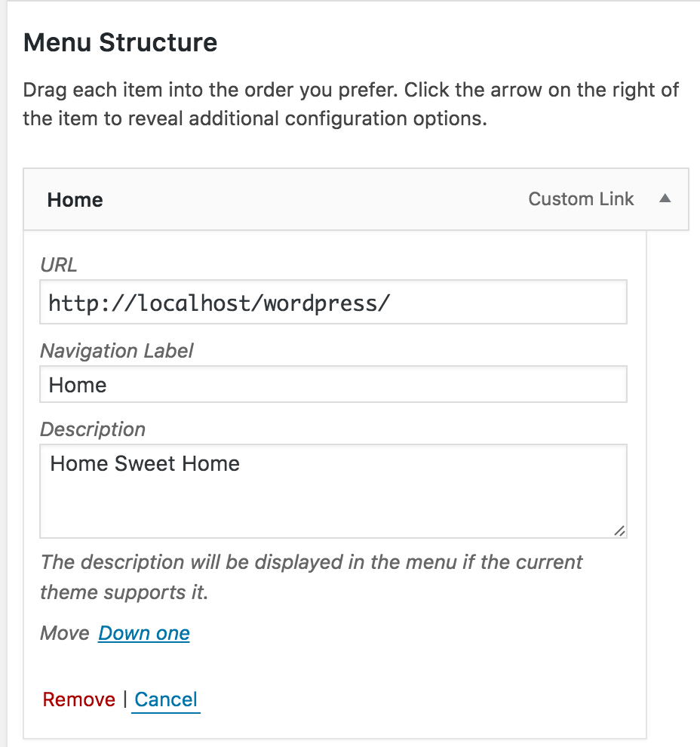This screenshot has height=747, width=700.
Task: Click the italic Move label
Action: [x=65, y=633]
